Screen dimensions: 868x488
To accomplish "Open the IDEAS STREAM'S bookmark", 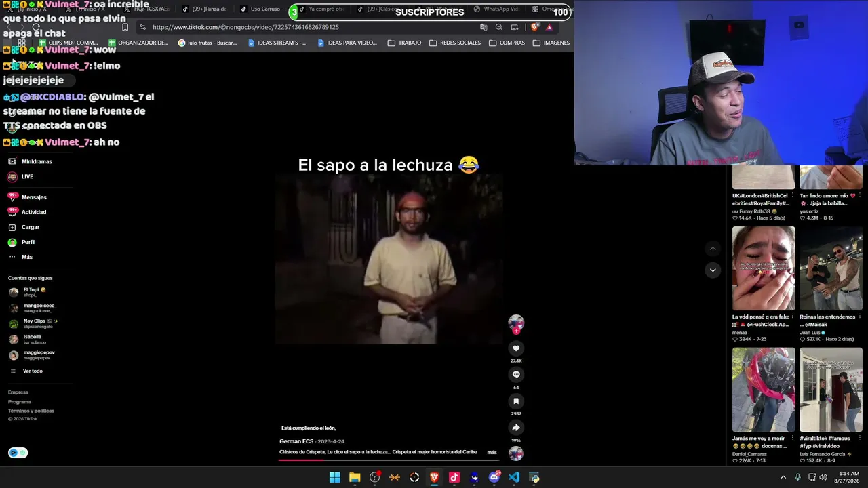I will click(277, 43).
